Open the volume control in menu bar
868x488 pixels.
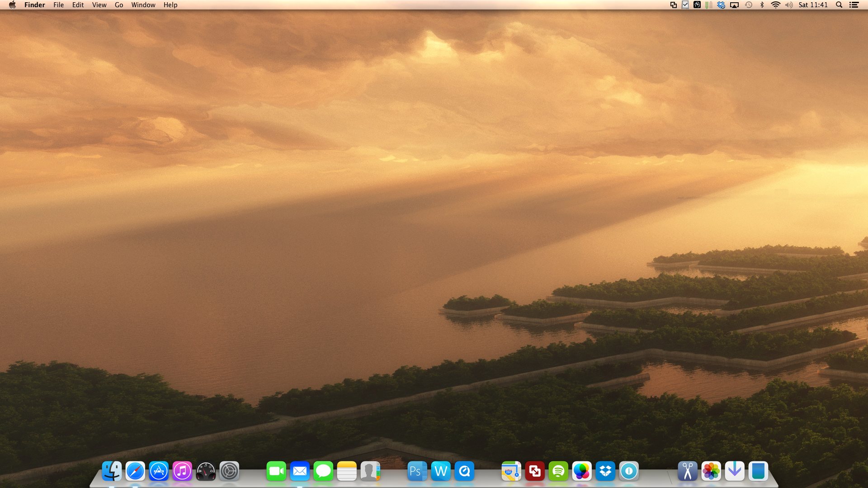pyautogui.click(x=789, y=5)
